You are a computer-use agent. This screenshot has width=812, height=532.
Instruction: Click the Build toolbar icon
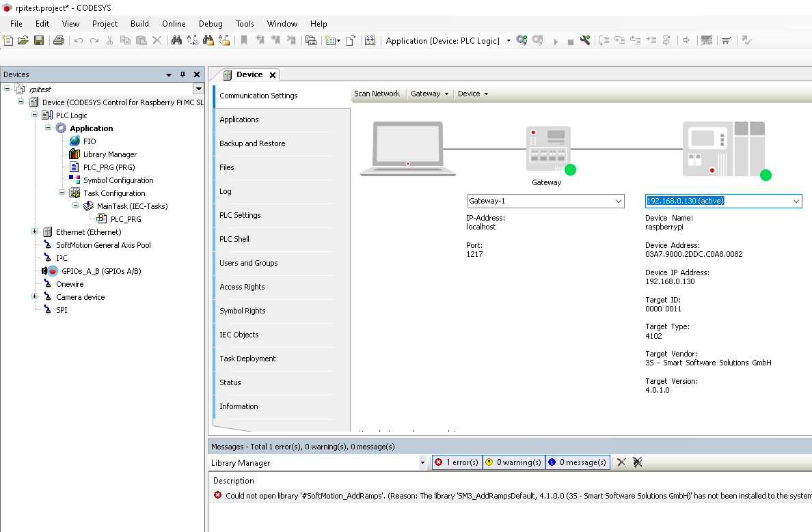[x=370, y=40]
